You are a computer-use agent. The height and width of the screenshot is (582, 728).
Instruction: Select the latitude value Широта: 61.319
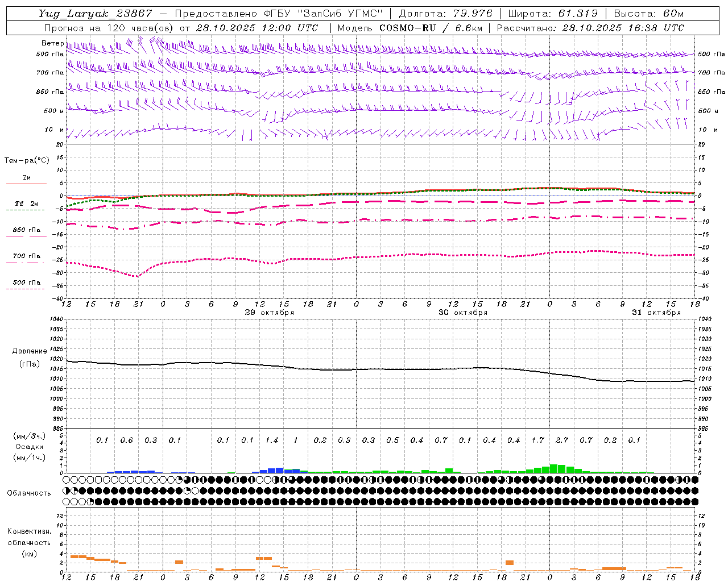pos(552,14)
